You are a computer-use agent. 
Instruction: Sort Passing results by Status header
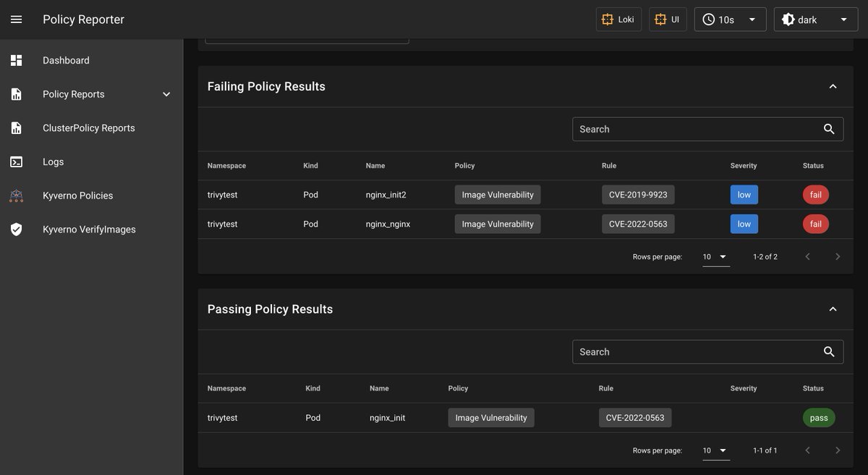[x=813, y=389]
